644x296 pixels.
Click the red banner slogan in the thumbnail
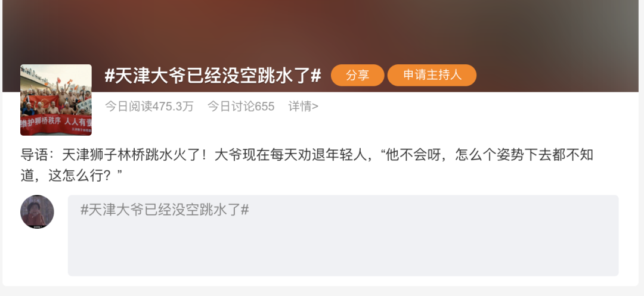pyautogui.click(x=56, y=122)
